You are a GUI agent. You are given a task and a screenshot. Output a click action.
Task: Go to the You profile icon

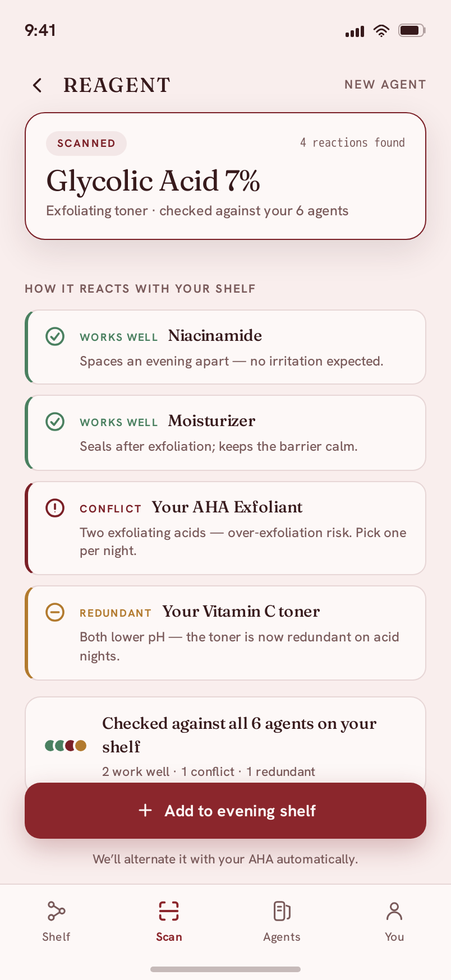394,911
